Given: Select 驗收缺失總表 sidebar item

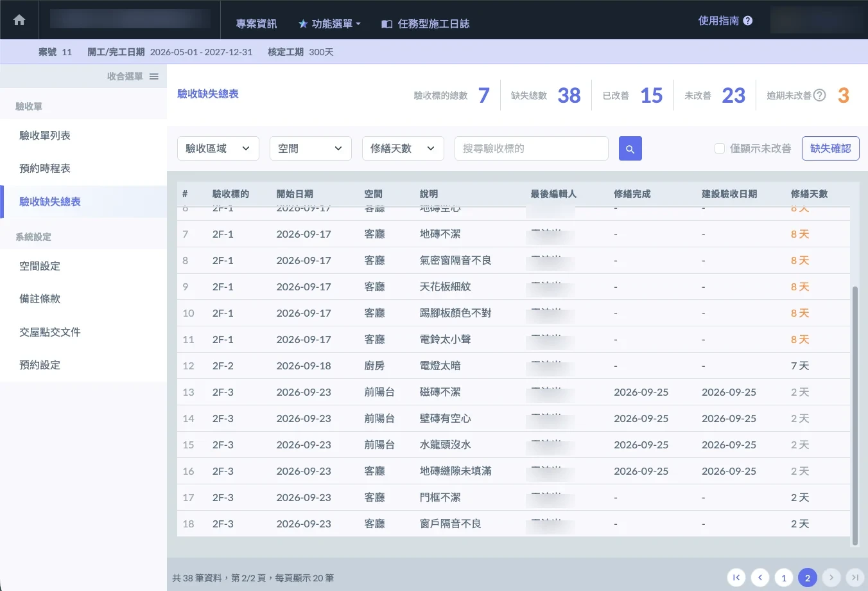Looking at the screenshot, I should (x=83, y=202).
